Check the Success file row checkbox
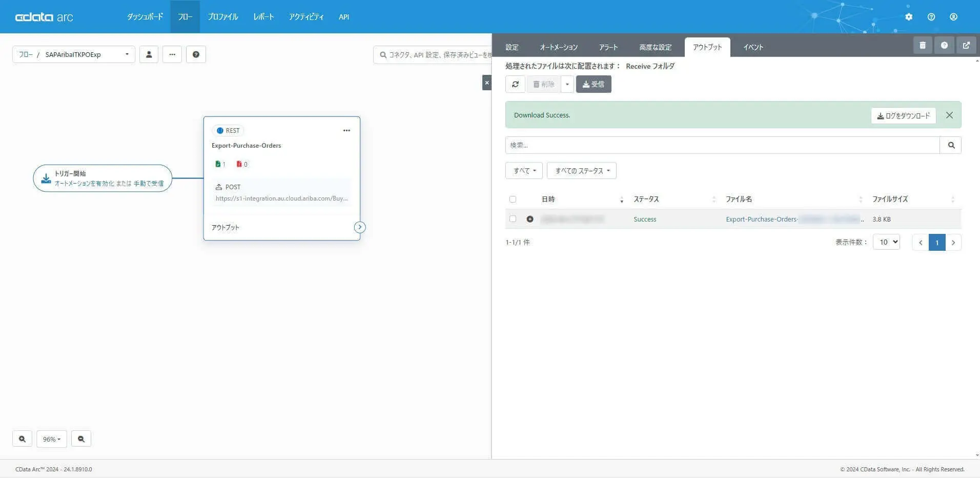The height and width of the screenshot is (478, 980). pos(513,219)
